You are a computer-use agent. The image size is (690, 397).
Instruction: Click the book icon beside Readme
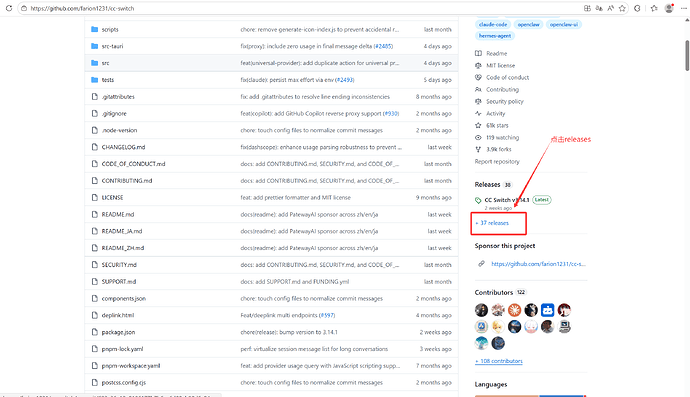click(x=478, y=53)
